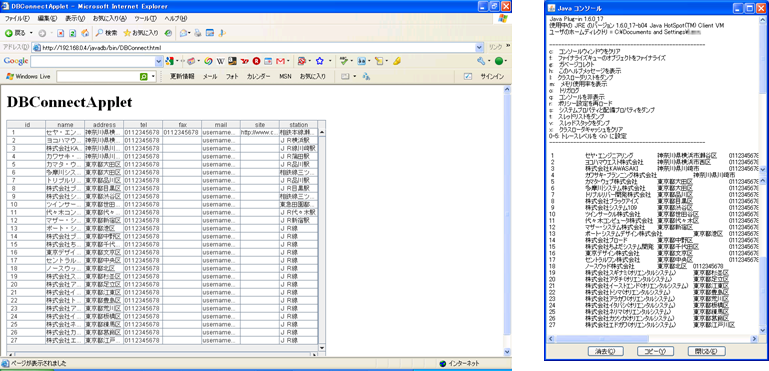Click the Google Calendar icon on the toolbar
This screenshot has width=769, height=371.
click(x=268, y=61)
